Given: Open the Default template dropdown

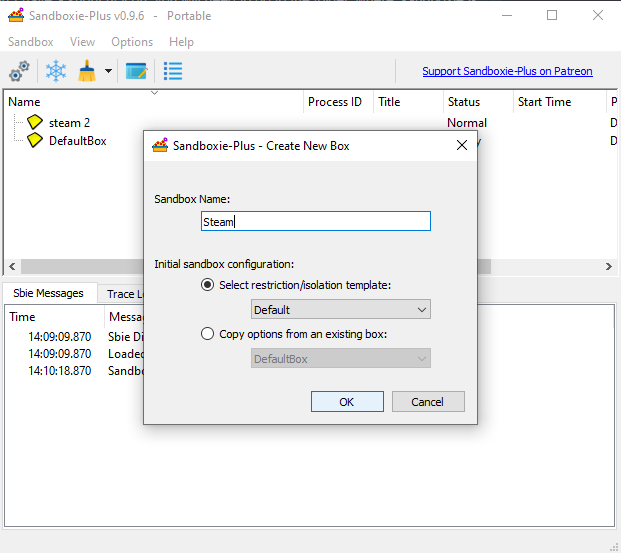Looking at the screenshot, I should [341, 309].
